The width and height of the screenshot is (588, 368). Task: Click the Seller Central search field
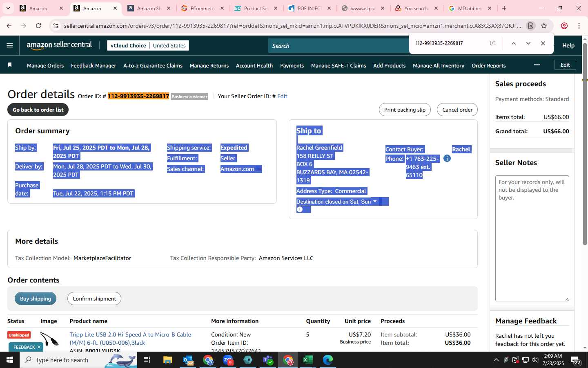click(x=339, y=46)
